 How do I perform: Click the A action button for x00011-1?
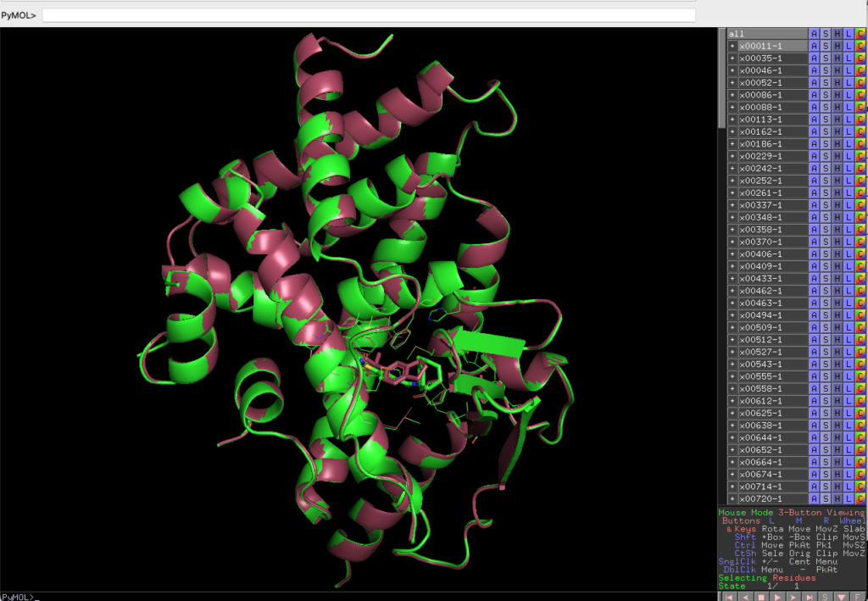pos(814,46)
